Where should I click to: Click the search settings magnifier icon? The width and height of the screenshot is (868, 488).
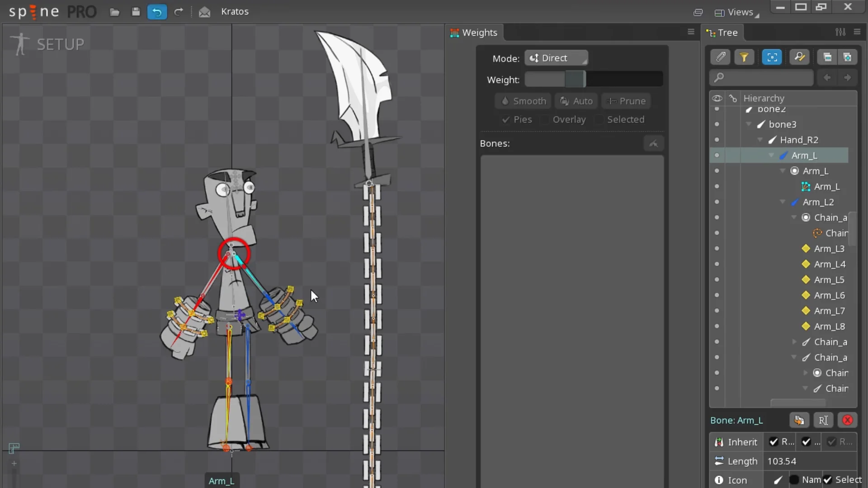pos(800,57)
